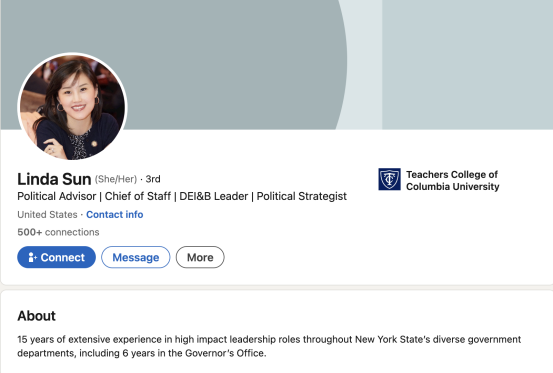Click the About summary paragraph
Image resolution: width=553 pixels, height=373 pixels.
pyautogui.click(x=269, y=346)
